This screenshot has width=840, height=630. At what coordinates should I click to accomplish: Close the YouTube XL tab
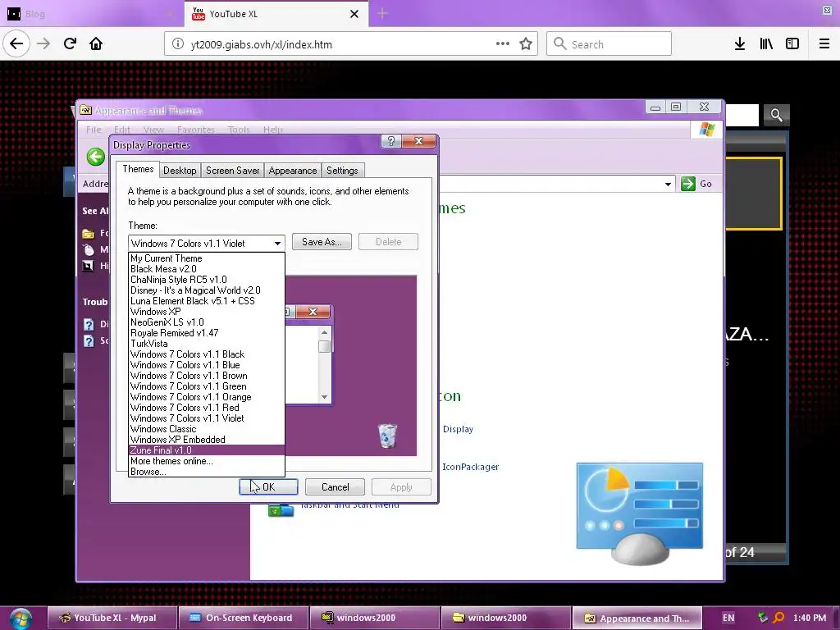click(x=354, y=14)
